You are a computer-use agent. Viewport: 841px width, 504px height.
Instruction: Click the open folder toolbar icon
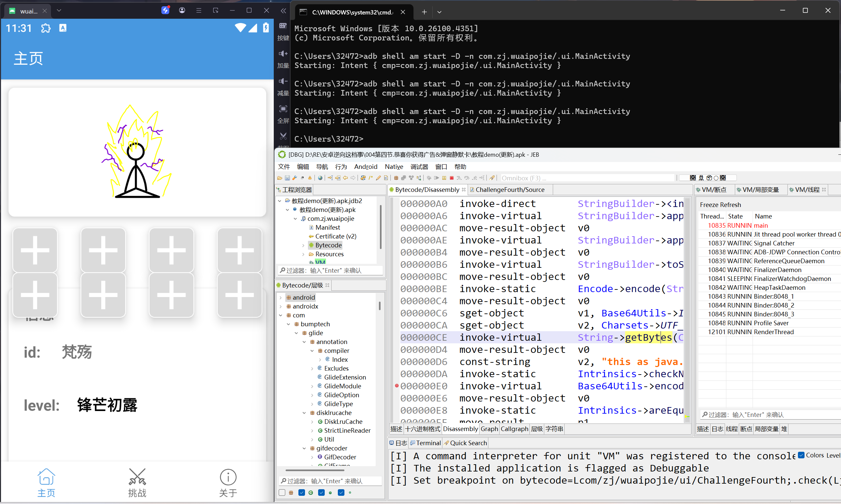[280, 178]
